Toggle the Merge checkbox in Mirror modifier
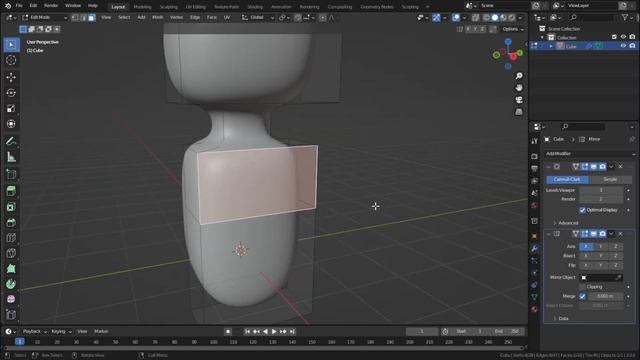The width and height of the screenshot is (640, 360). pyautogui.click(x=582, y=296)
